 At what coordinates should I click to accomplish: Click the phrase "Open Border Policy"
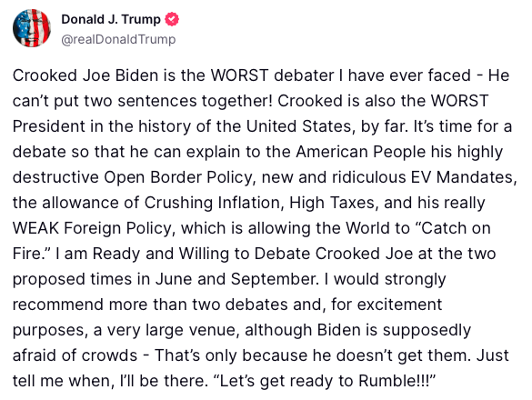tap(177, 177)
